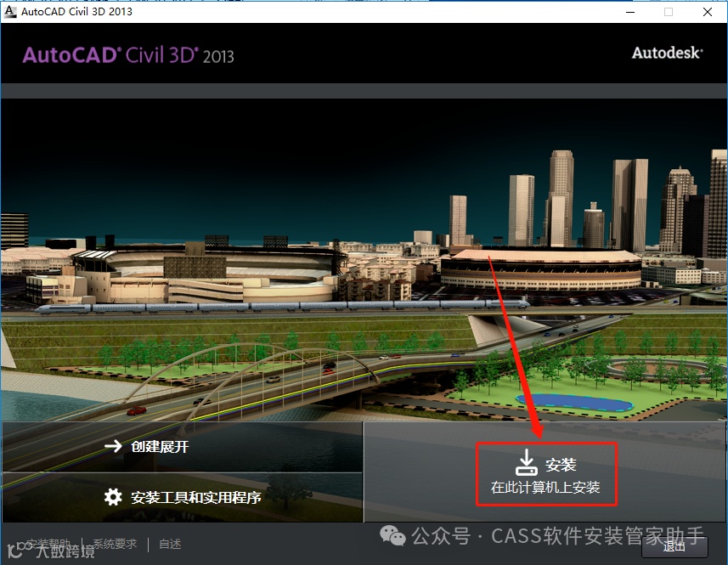Select the 创建展开 option text
Image resolution: width=728 pixels, height=565 pixels.
pyautogui.click(x=160, y=447)
